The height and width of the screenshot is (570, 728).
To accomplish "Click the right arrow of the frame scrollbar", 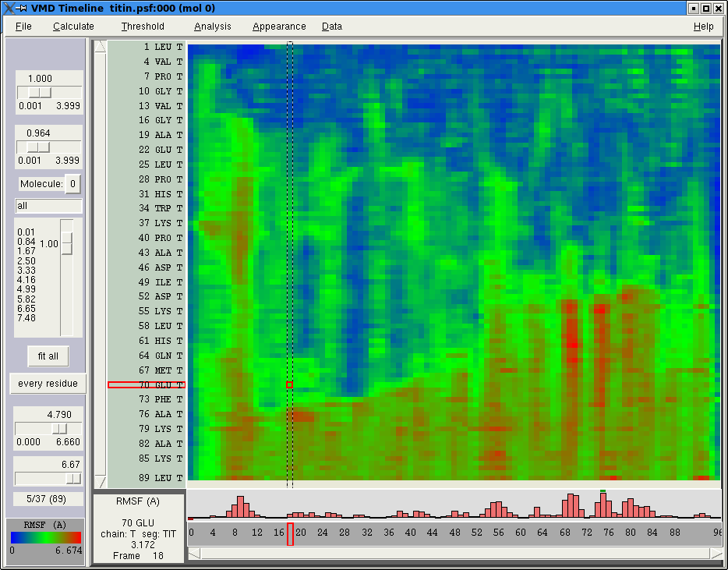I will (716, 553).
